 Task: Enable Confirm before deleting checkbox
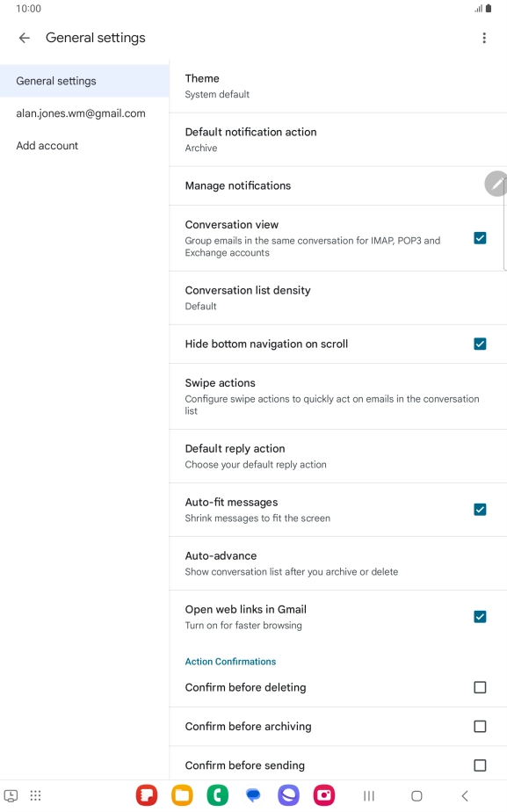click(x=480, y=687)
